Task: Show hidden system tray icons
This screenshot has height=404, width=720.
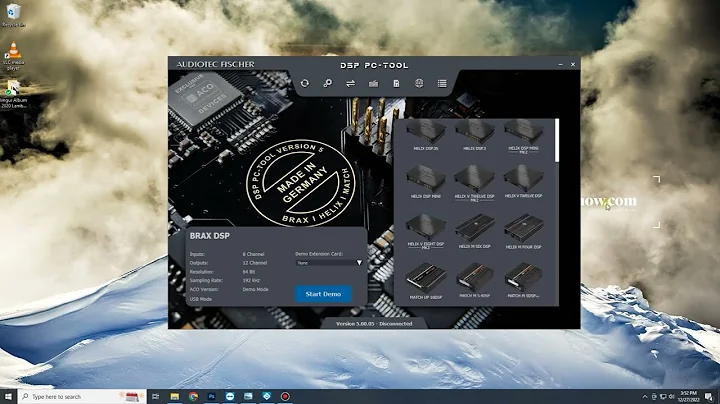Action: [x=645, y=397]
